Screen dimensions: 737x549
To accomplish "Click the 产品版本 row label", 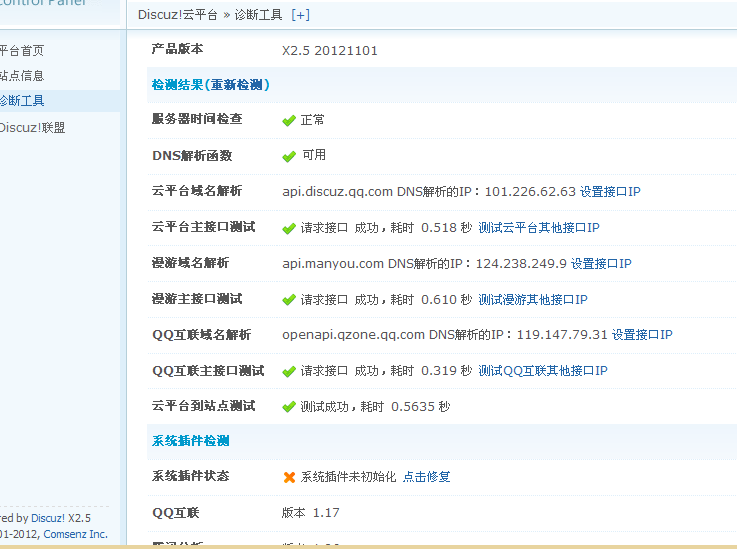I will 177,49.
